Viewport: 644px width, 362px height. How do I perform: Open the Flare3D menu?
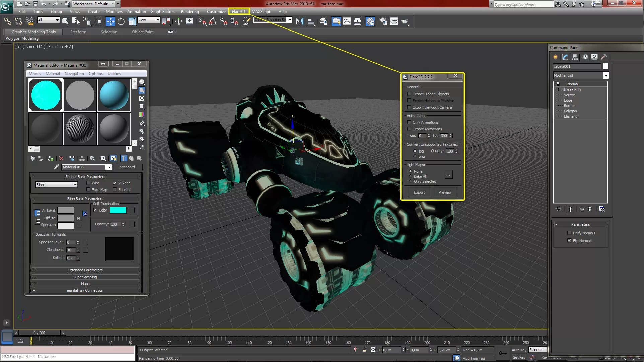pyautogui.click(x=238, y=11)
